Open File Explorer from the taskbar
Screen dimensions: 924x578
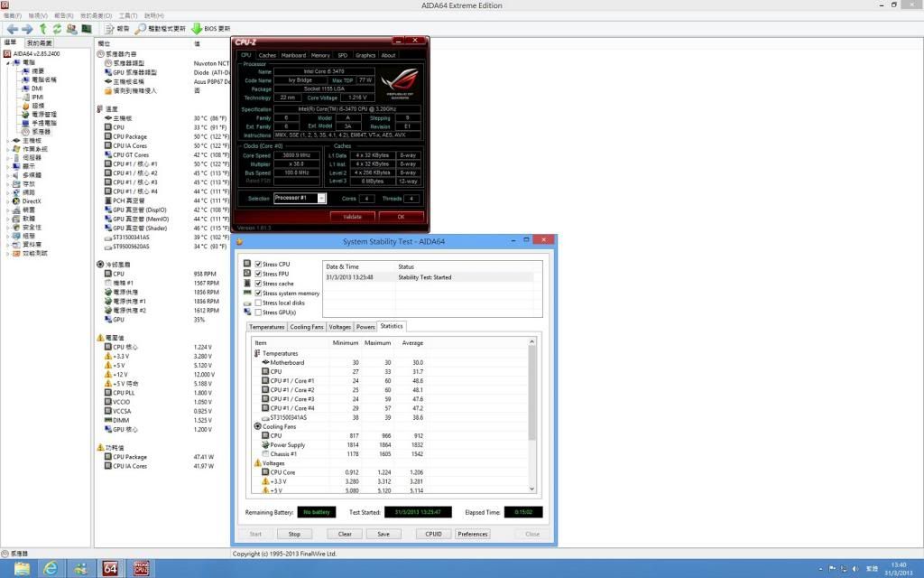pyautogui.click(x=22, y=569)
